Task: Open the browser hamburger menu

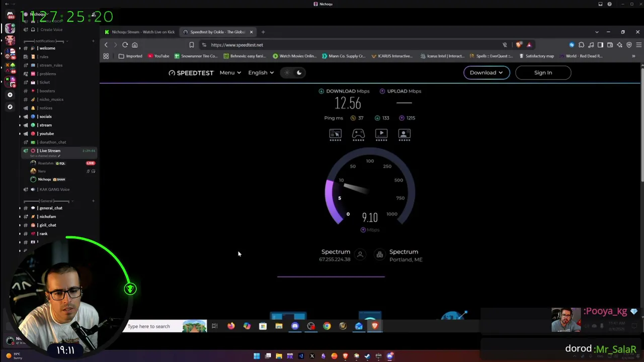Action: [638, 45]
